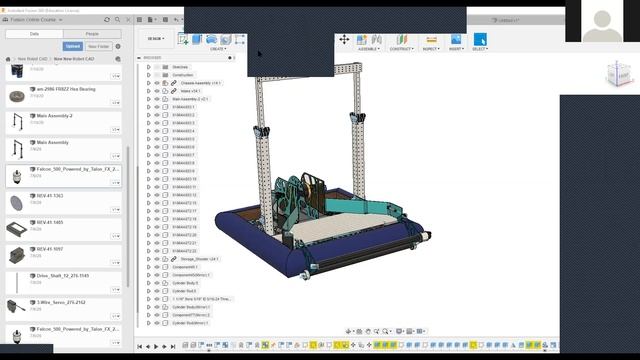Open the Fusion Online Course project dropdown

(36, 20)
